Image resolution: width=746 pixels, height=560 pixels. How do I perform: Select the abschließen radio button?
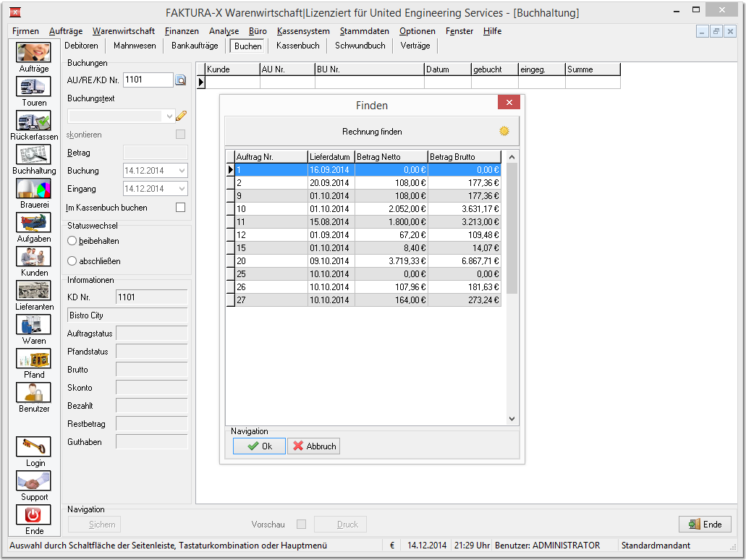point(72,260)
